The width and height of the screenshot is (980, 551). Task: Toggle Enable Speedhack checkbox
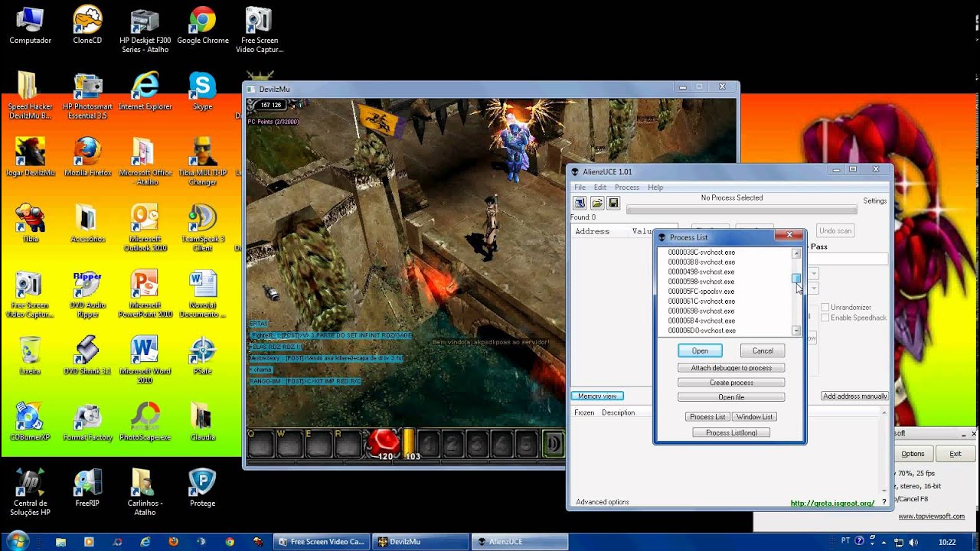point(825,318)
